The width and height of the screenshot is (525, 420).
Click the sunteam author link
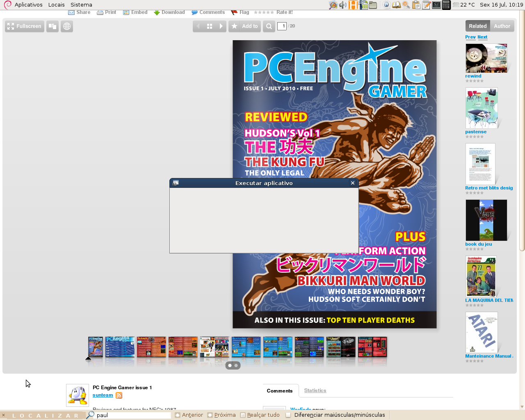point(103,395)
